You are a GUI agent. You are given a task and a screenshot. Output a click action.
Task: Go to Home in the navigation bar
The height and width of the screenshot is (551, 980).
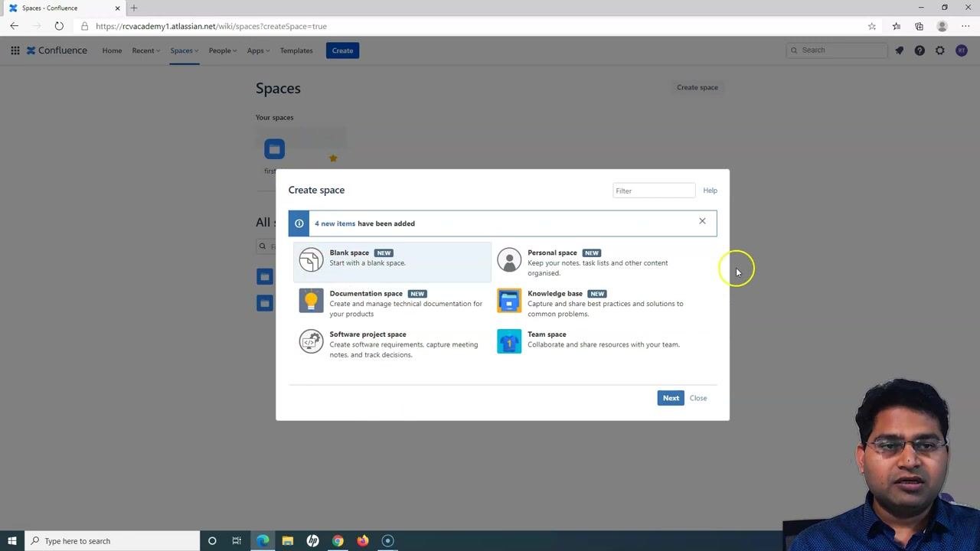tap(112, 51)
